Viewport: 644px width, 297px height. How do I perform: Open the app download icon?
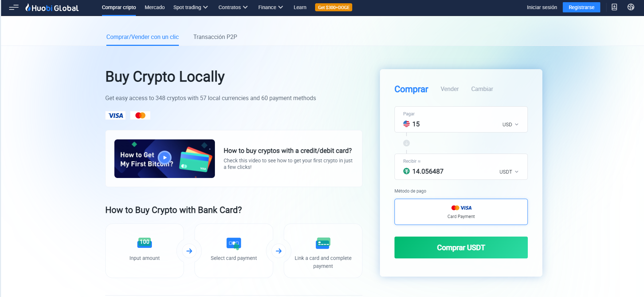(x=614, y=7)
